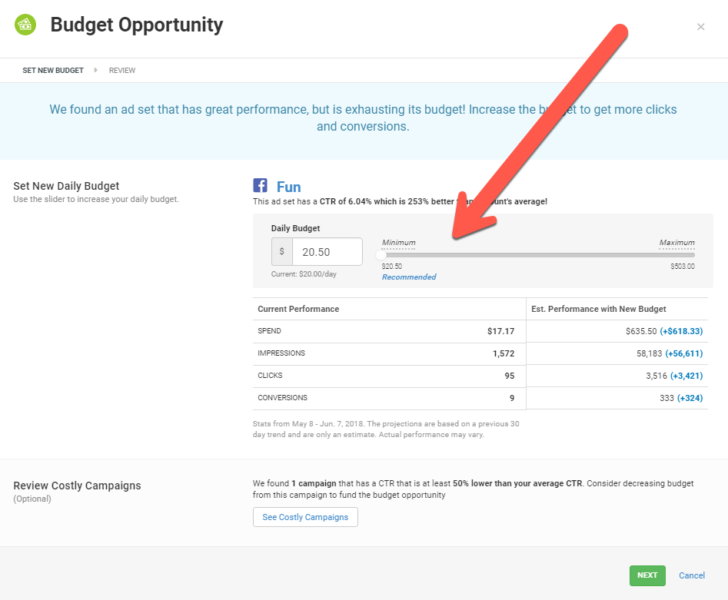Click the dollar sign budget prefix

click(x=282, y=252)
